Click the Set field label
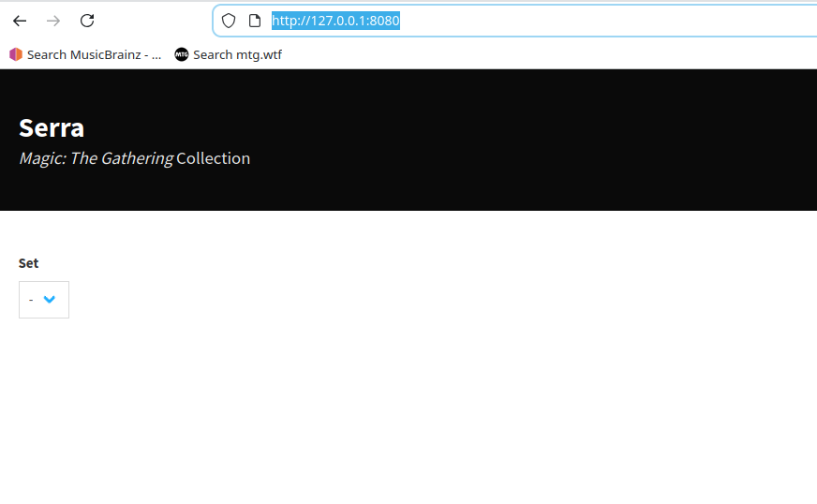 pos(29,263)
